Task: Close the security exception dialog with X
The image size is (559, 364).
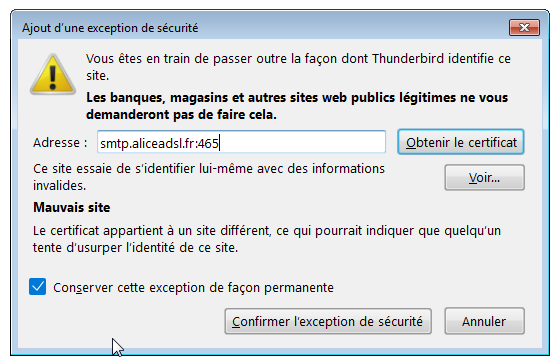Action: point(524,28)
